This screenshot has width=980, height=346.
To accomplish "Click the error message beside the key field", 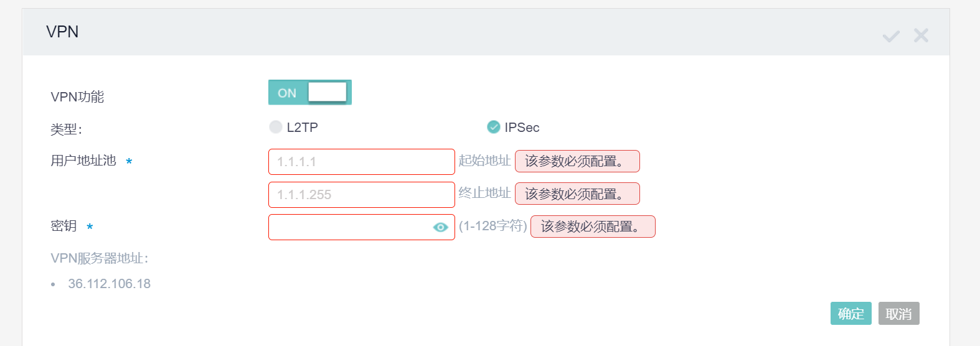I will click(593, 227).
